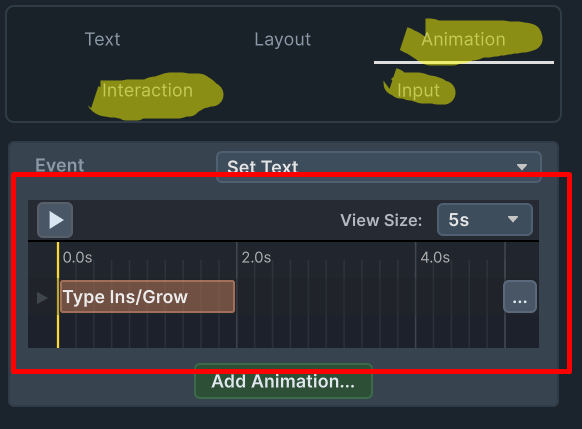Click the View Size label

click(381, 220)
